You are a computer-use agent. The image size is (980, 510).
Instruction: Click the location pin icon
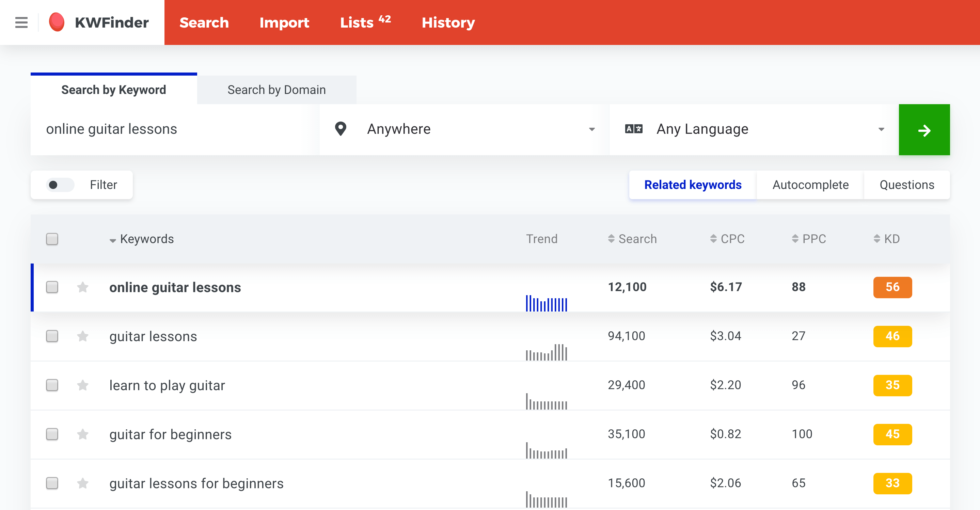341,129
